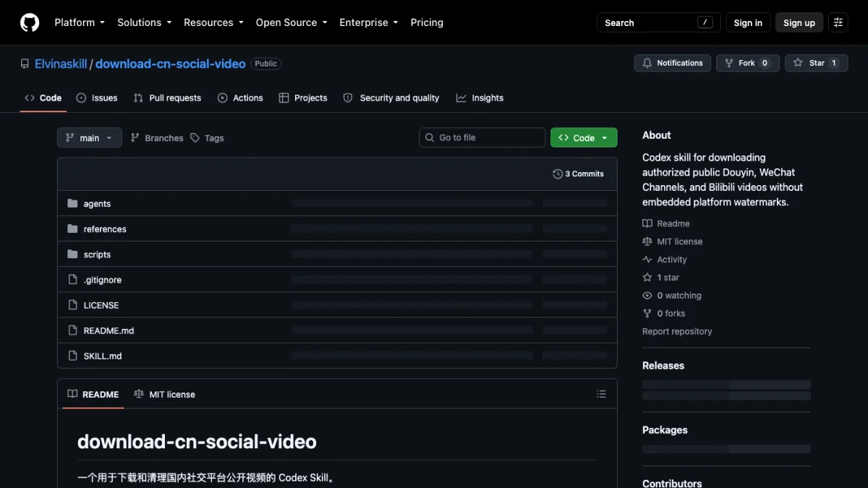View the 3 Commits history link
The image size is (868, 488).
[578, 174]
